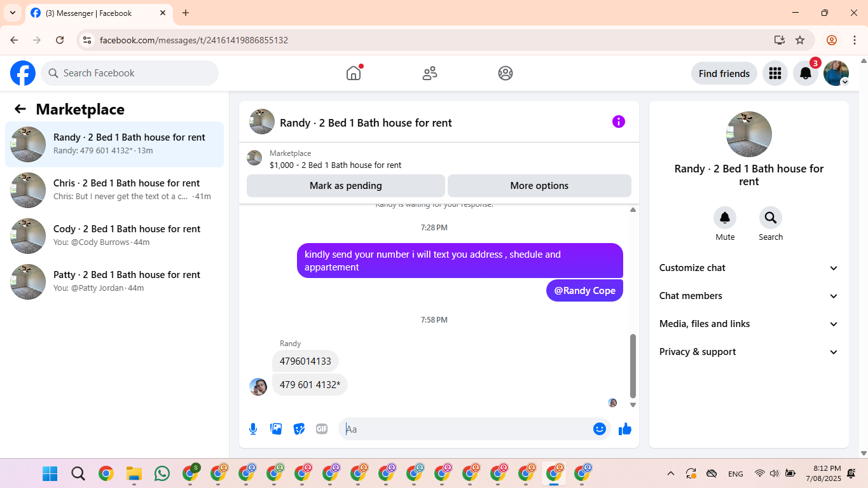Focus the Search Facebook box
The image size is (868, 488).
pos(130,73)
